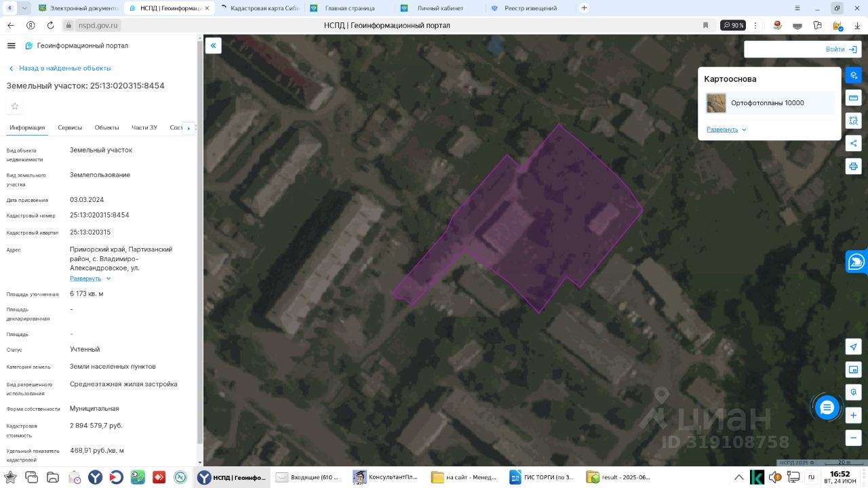Screen dimensions: 868x488
Task: Open the на сайт folder in taskbar
Action: coord(465,477)
